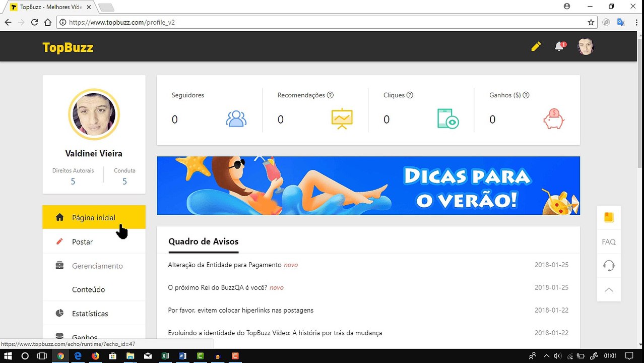Click the Estatísticas pie chart icon

click(x=59, y=313)
